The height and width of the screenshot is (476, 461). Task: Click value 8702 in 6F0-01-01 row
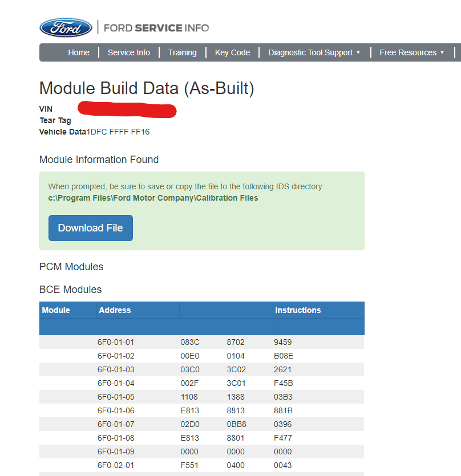tap(236, 342)
